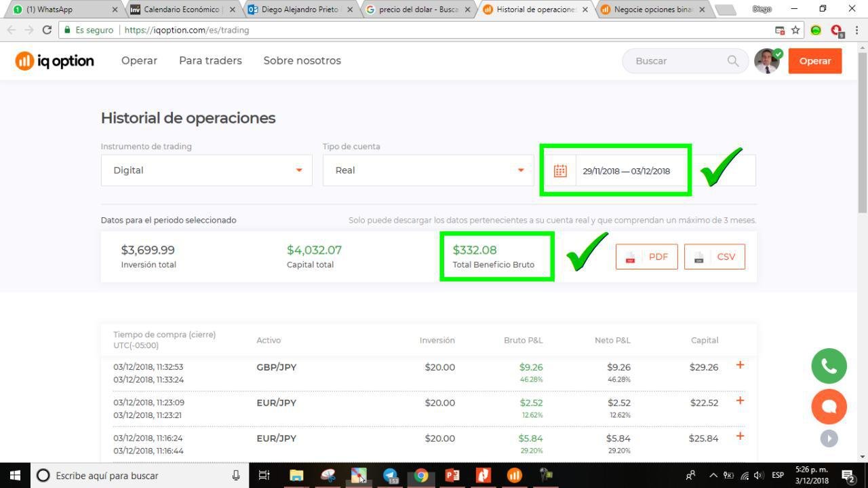Show hidden tray icons chevron
This screenshot has width=868, height=488.
[713, 475]
